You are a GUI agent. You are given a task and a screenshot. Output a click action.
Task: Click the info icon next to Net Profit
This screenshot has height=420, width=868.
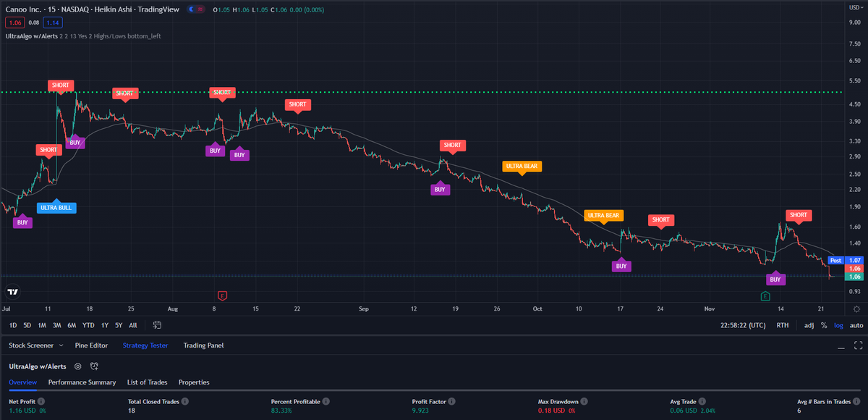click(x=41, y=401)
